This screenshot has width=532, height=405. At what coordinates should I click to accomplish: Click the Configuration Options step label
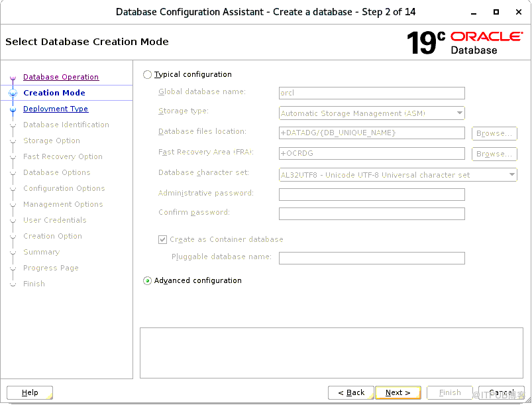64,188
